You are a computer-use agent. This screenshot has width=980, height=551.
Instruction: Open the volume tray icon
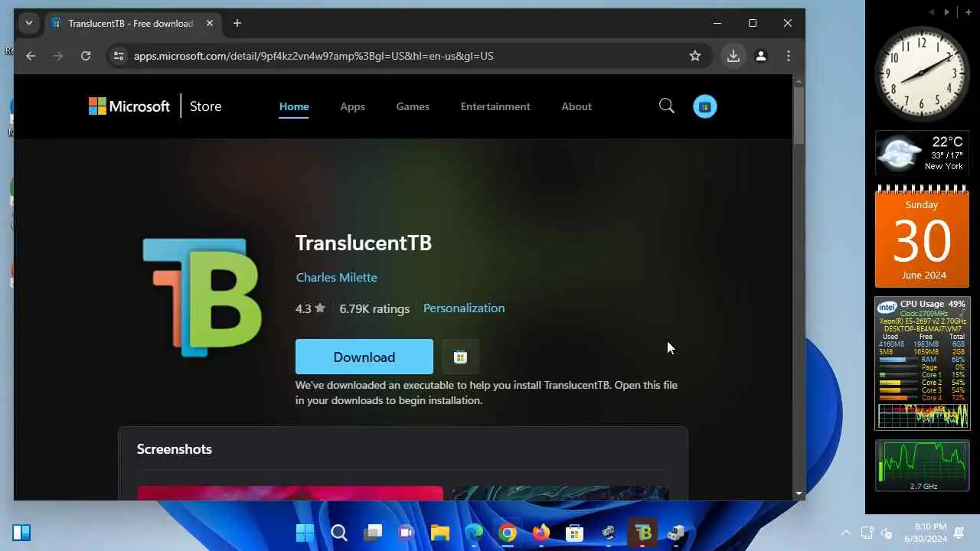[x=887, y=533]
